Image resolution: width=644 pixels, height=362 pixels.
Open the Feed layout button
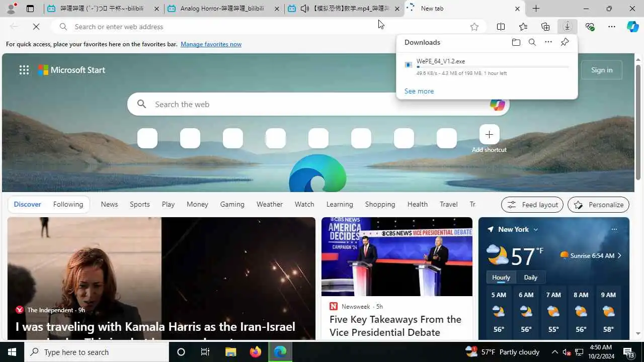(x=532, y=205)
